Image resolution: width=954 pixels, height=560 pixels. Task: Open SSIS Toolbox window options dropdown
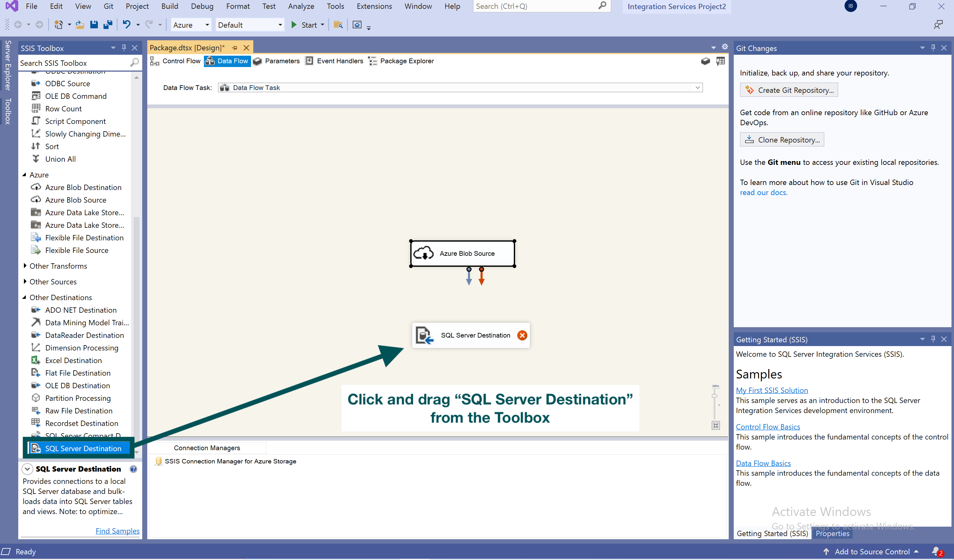coord(113,48)
